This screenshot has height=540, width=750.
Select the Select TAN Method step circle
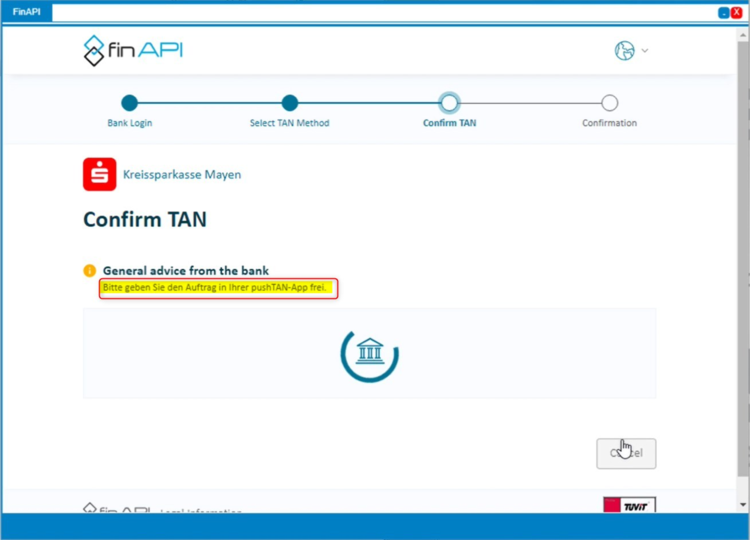(x=289, y=102)
